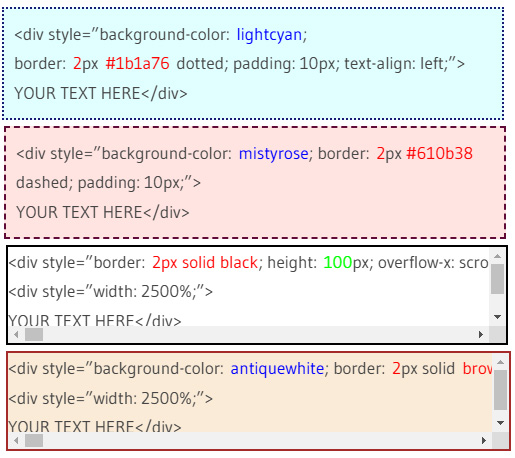This screenshot has height=458, width=515.
Task: Click down arrow of antiquewhite box scrollbar
Action: click(500, 423)
